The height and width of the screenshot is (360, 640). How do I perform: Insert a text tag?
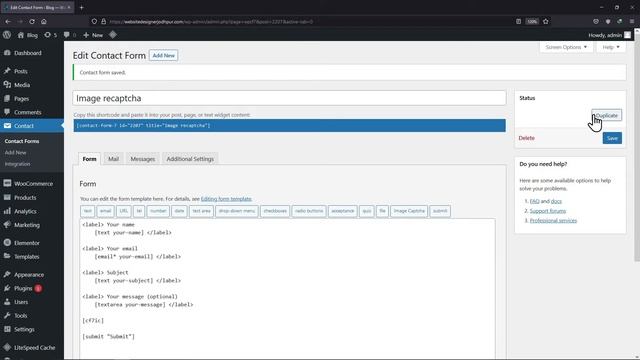pos(87,211)
